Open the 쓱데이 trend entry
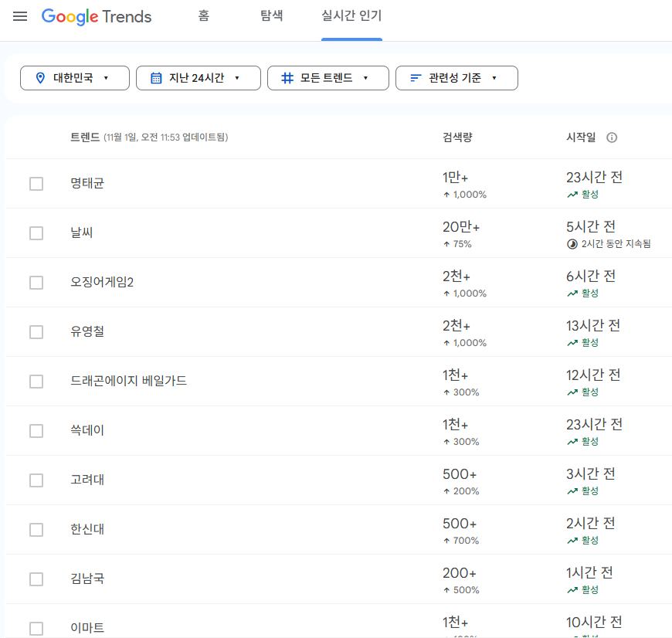This screenshot has width=672, height=638. tap(87, 430)
